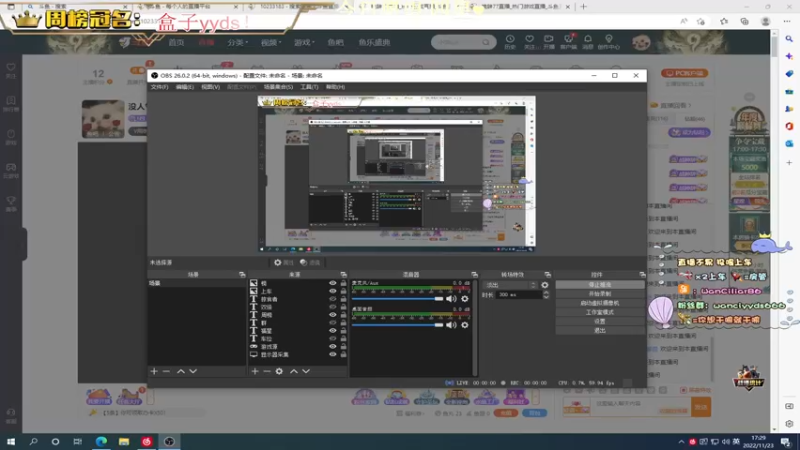This screenshot has height=450, width=800.
Task: Adjust the 麦克风/Aux volume slider
Action: (397, 299)
